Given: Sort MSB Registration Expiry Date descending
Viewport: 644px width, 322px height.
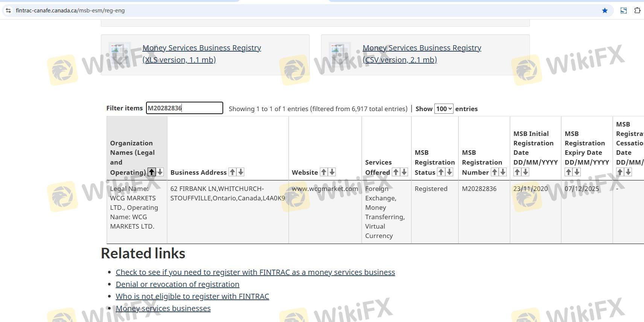Looking at the screenshot, I should coord(577,172).
